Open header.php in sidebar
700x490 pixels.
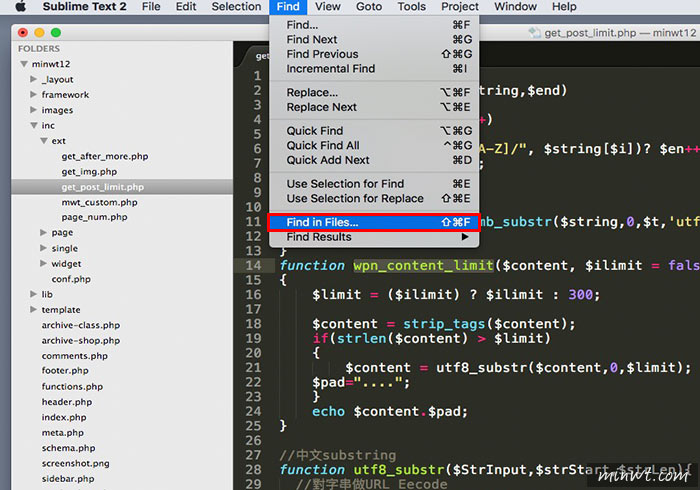pos(67,402)
